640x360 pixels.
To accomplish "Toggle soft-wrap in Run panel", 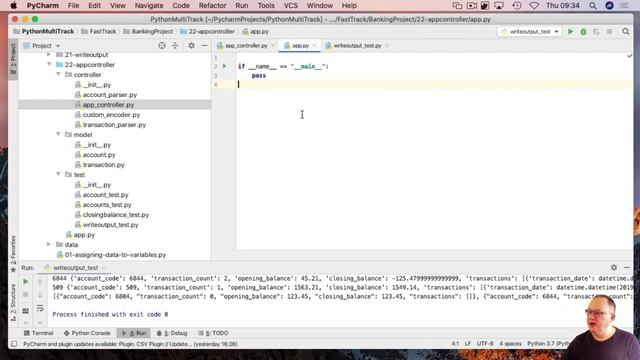I will (40, 308).
